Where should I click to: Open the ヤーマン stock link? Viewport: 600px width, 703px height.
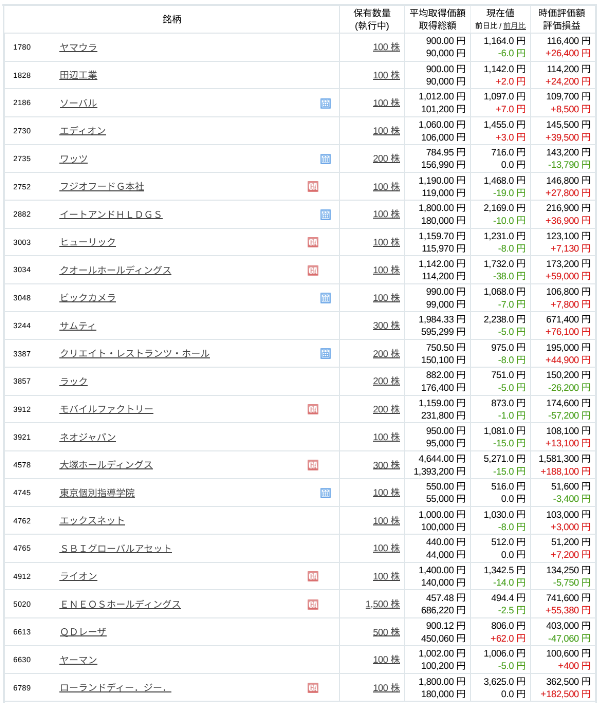pyautogui.click(x=78, y=660)
